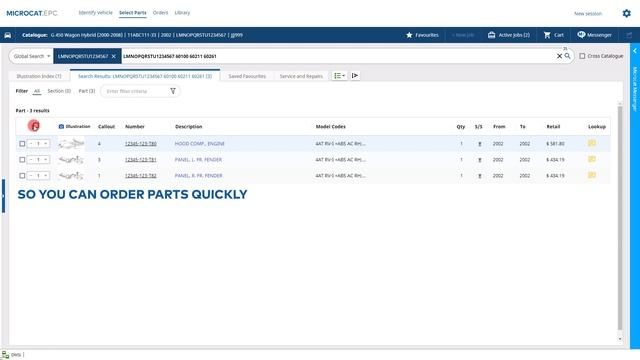Open the list view options dropdown
Viewport: 640px width, 360px height.
[x=339, y=76]
